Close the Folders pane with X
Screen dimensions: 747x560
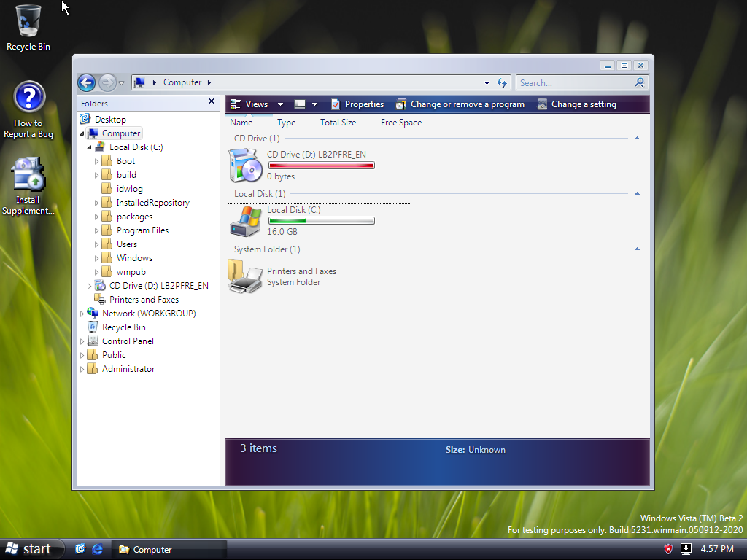pyautogui.click(x=212, y=102)
